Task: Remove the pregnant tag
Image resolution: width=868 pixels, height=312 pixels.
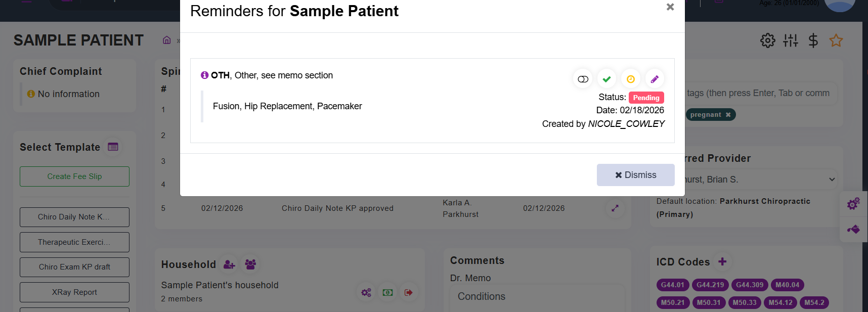Action: coord(728,115)
